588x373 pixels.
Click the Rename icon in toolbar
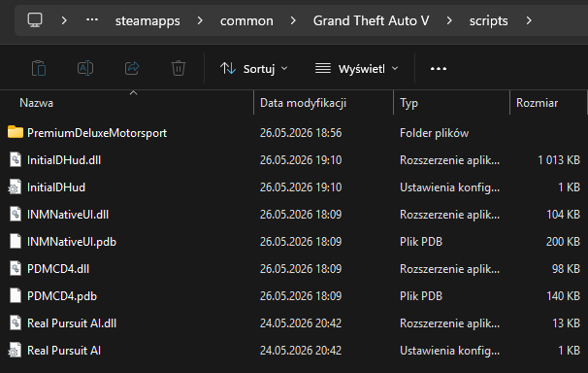[85, 68]
